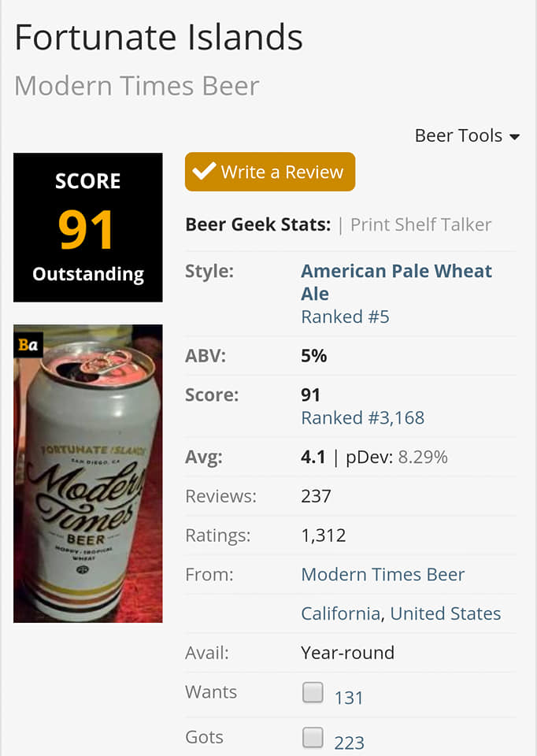
Task: Click the Modern Times Beer subtitle heading
Action: pos(137,86)
